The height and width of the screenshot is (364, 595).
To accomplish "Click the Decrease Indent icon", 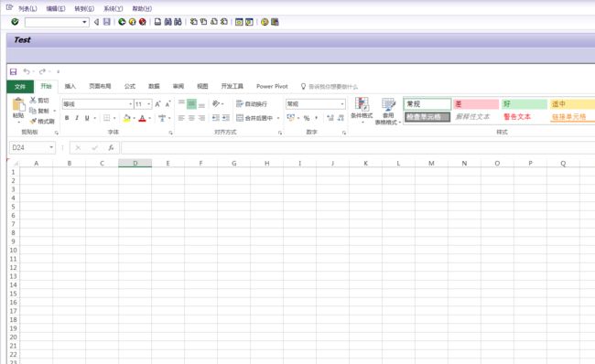I will pos(216,118).
